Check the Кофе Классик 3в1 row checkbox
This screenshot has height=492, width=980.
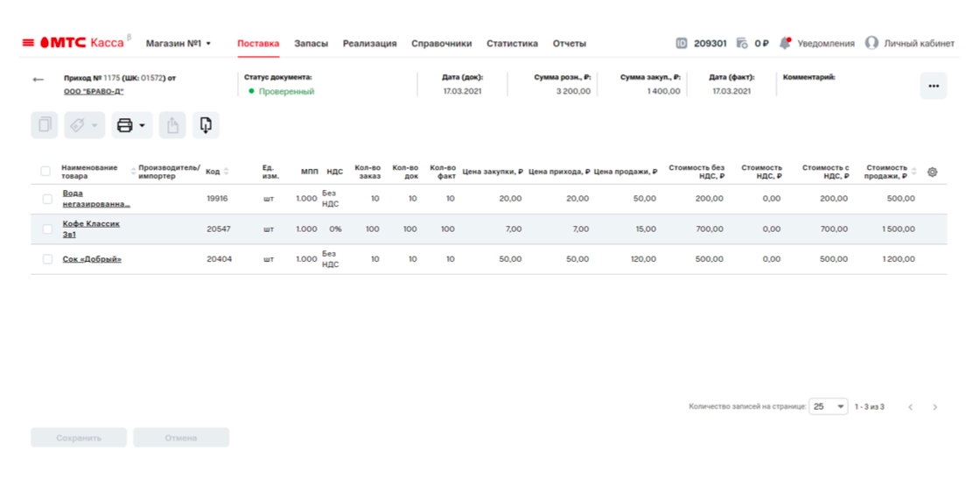pos(47,228)
